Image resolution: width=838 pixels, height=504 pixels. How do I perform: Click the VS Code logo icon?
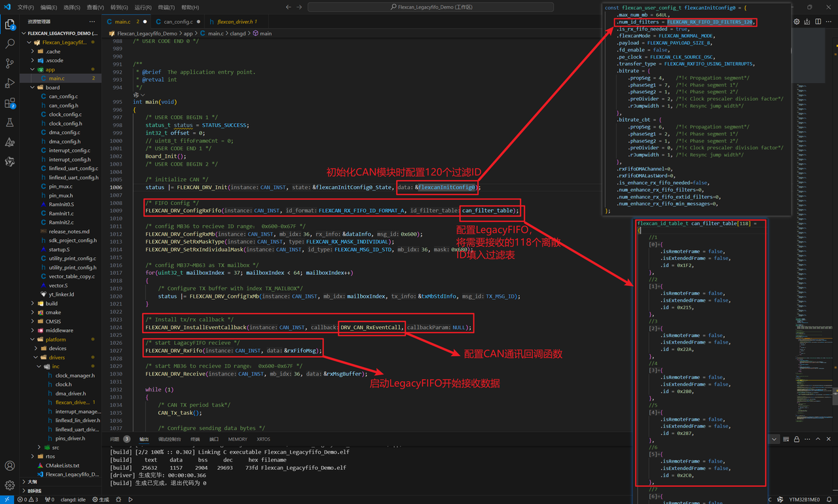pos(7,7)
